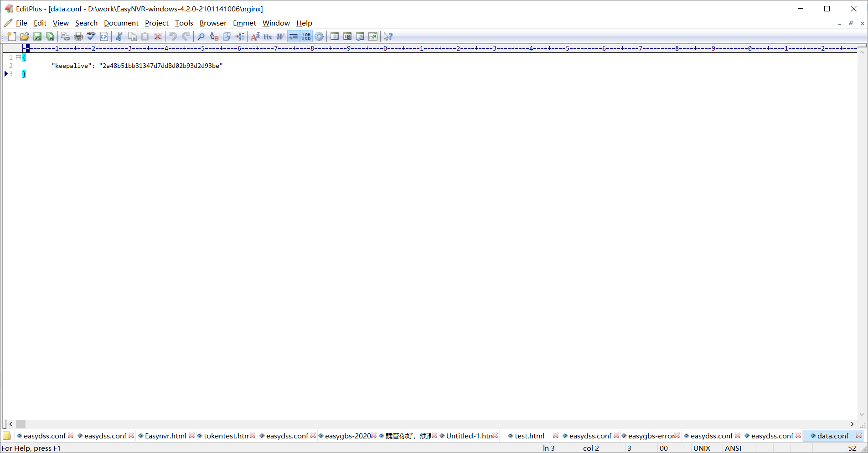Image resolution: width=868 pixels, height=453 pixels.
Task: Open the Replace dialog icon
Action: point(214,36)
